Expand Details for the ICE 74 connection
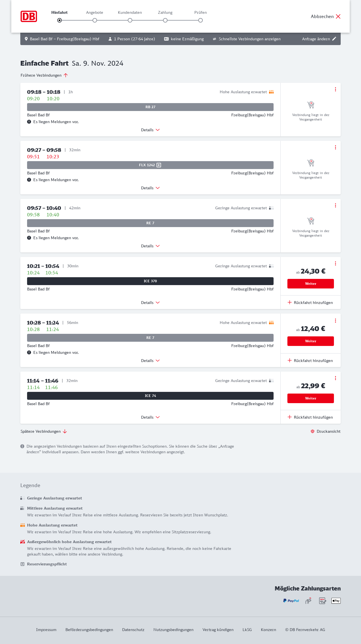Image resolution: width=361 pixels, height=644 pixels. [x=150, y=417]
